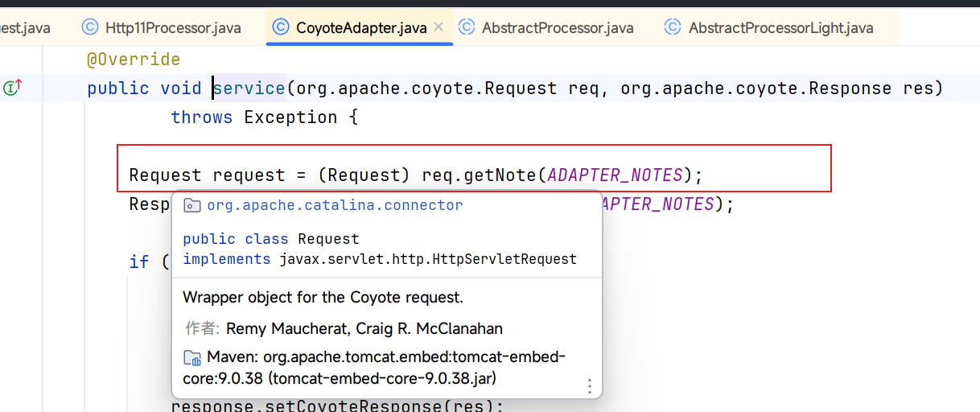Open the three-dot options menu in the popup
The image size is (980, 412).
pyautogui.click(x=589, y=385)
